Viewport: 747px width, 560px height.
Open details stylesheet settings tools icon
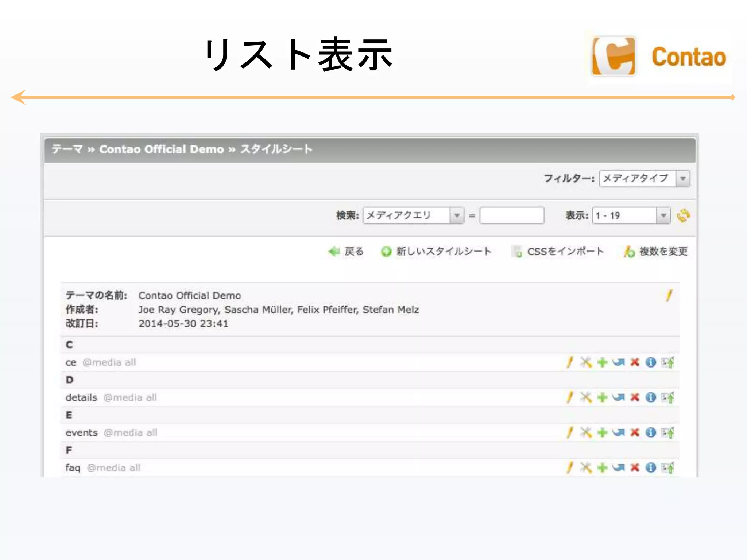(586, 397)
